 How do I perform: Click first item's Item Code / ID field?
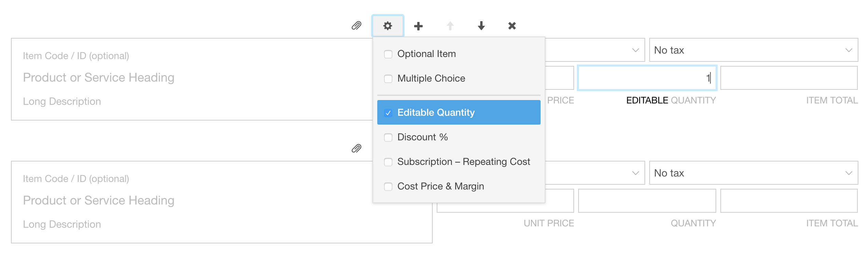coord(76,56)
